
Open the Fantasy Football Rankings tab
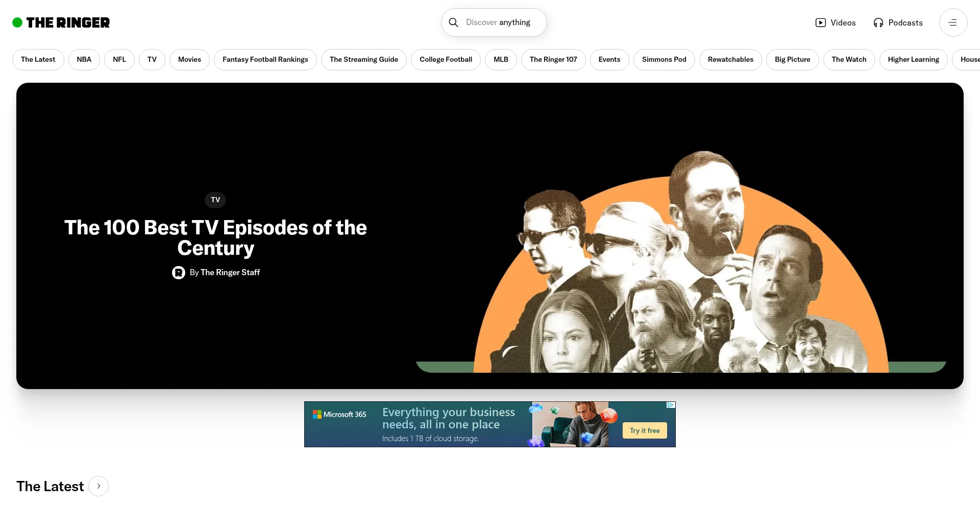pyautogui.click(x=265, y=60)
